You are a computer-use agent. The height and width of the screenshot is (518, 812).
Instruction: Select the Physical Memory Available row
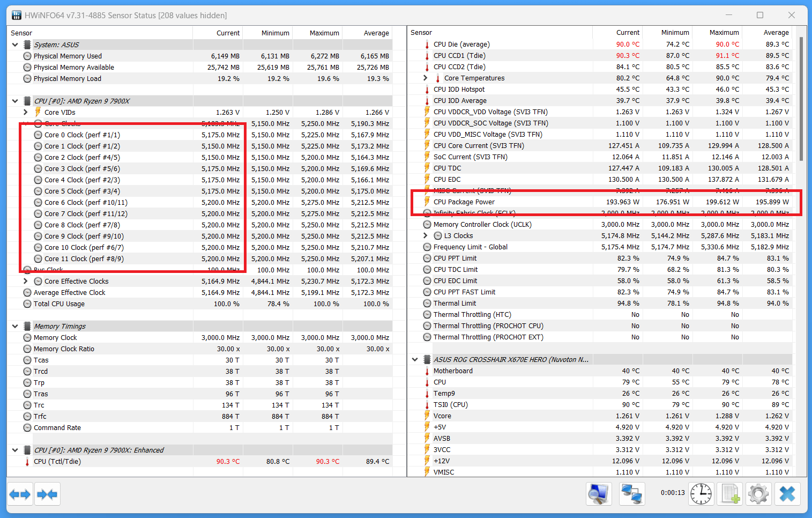tap(200, 68)
